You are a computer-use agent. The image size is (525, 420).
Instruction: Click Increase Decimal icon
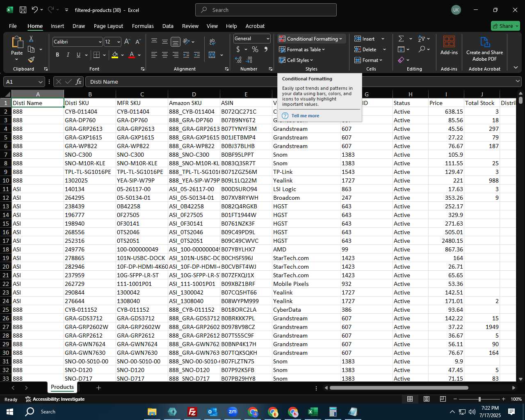(x=238, y=60)
